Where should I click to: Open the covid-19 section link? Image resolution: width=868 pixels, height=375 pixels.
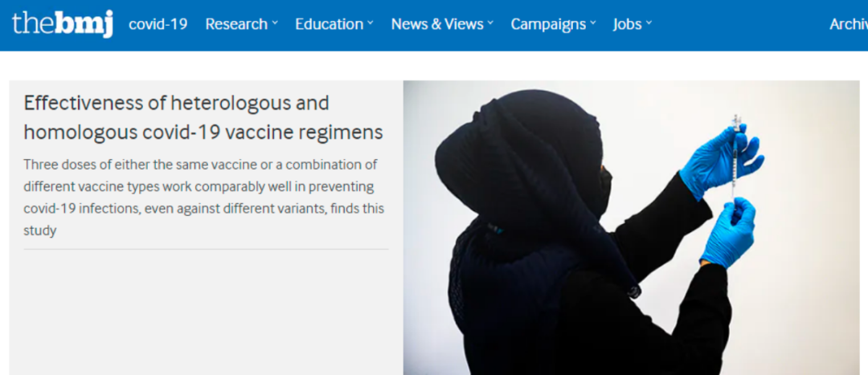[158, 24]
